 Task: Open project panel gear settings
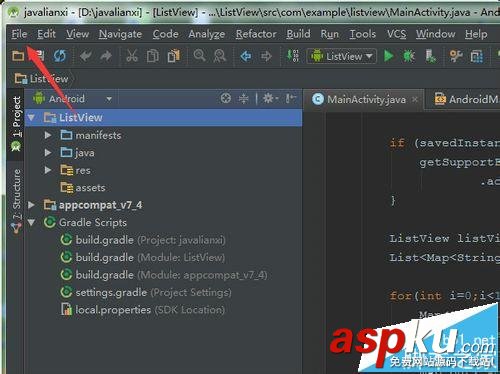click(x=269, y=98)
